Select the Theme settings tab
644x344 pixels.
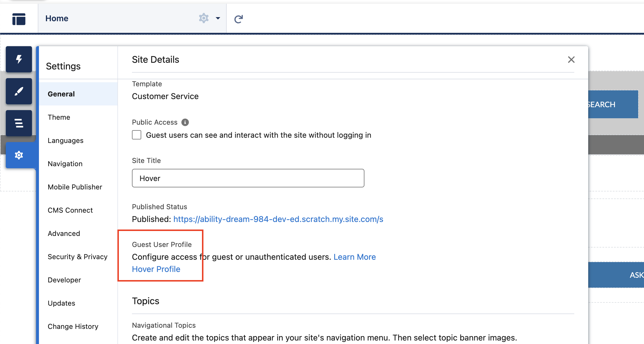click(x=59, y=117)
